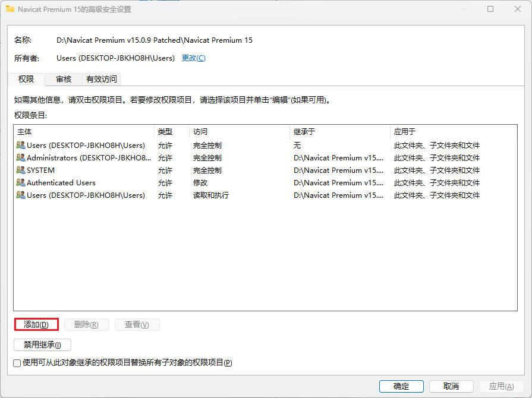Enable the replace child object permissions checkbox
The width and height of the screenshot is (532, 398).
tap(16, 363)
